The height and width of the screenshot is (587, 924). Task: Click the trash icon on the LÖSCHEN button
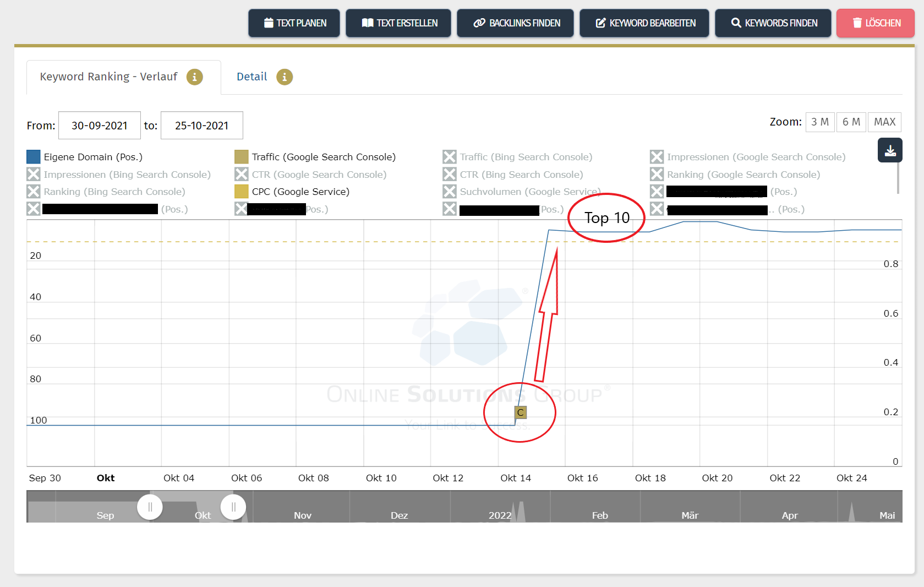[x=857, y=23]
